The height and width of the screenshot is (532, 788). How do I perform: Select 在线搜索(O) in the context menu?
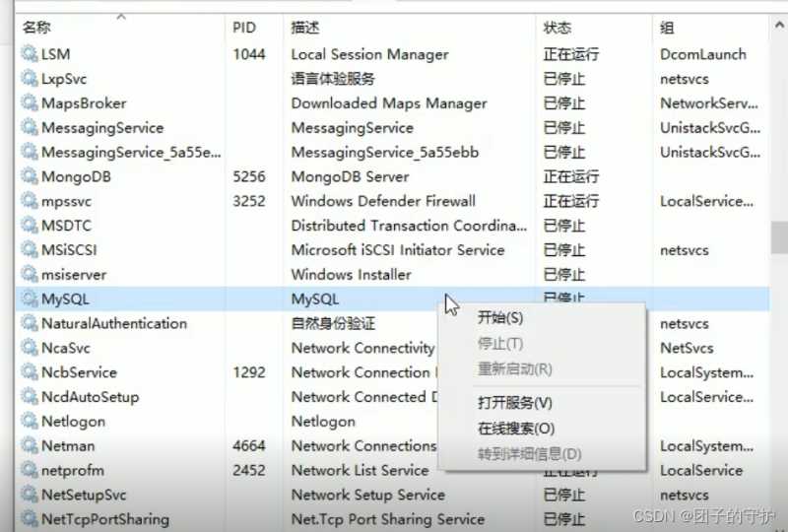click(516, 429)
